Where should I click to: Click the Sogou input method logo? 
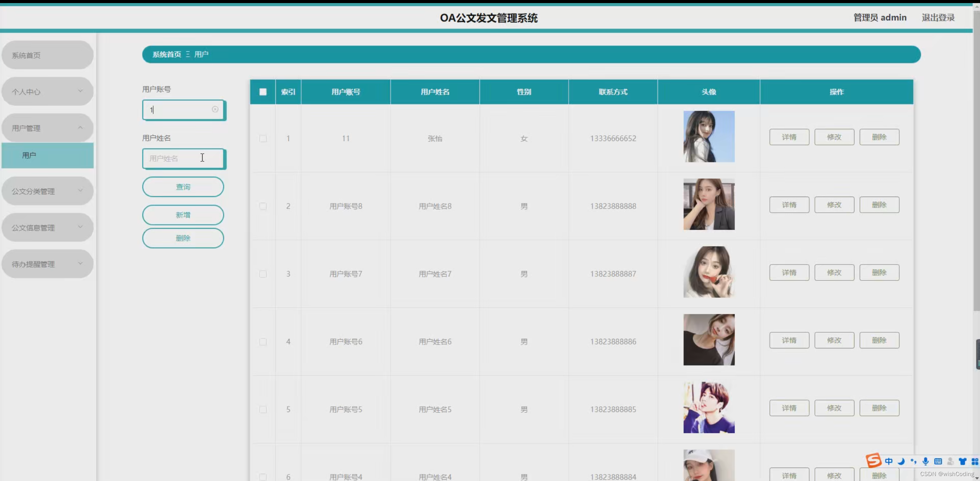click(x=874, y=460)
